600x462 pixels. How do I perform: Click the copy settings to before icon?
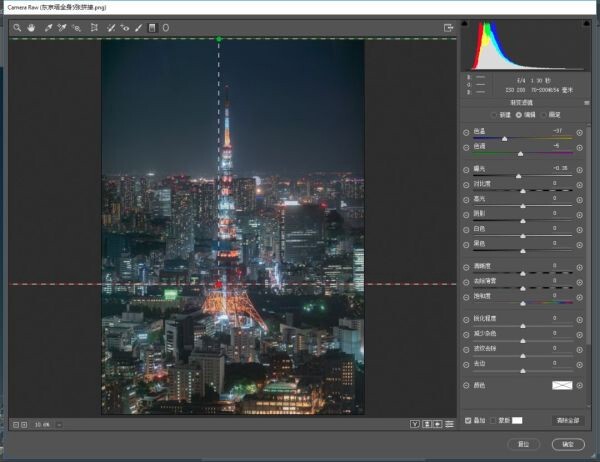coord(438,424)
